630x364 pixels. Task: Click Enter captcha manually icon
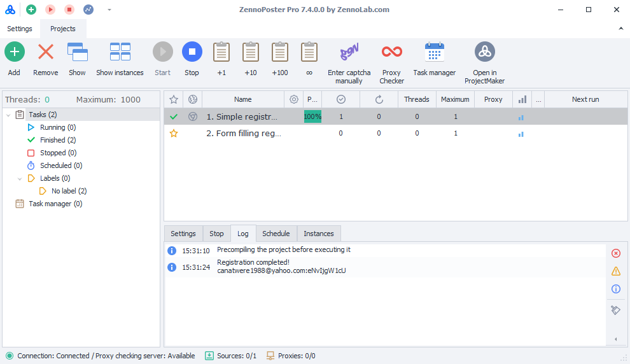coord(349,52)
